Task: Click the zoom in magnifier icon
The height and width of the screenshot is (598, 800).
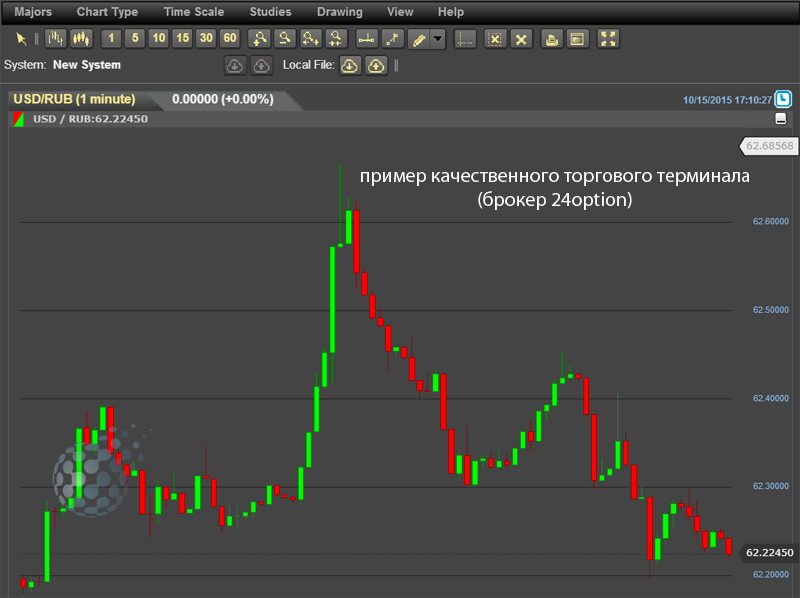Action: (x=260, y=39)
